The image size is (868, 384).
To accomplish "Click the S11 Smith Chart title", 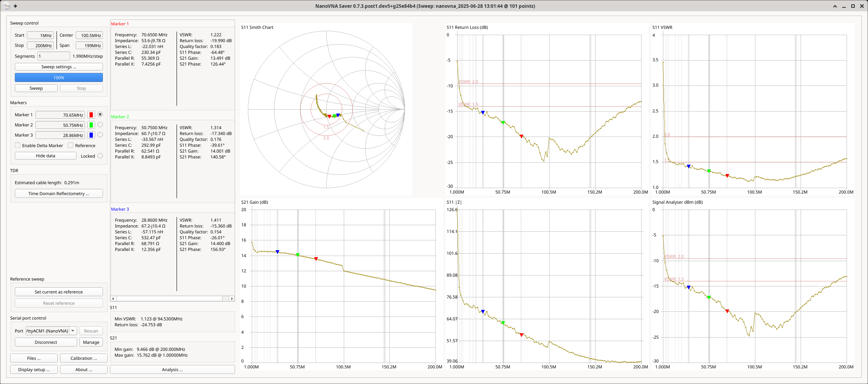I will click(x=257, y=27).
